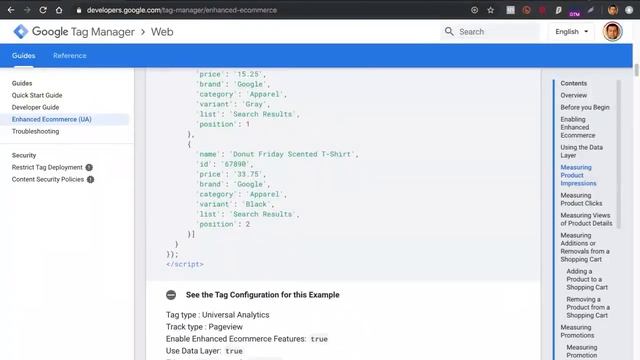Switch to the Reference tab
Viewport: 640px width, 360px height.
click(69, 56)
